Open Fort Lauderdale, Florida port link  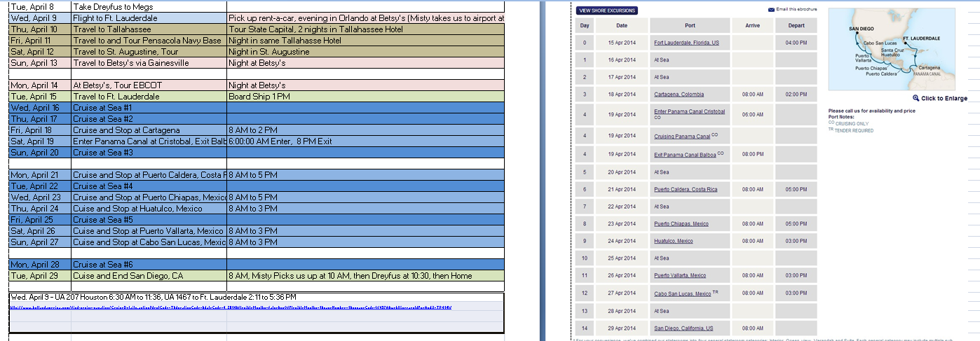pos(686,43)
